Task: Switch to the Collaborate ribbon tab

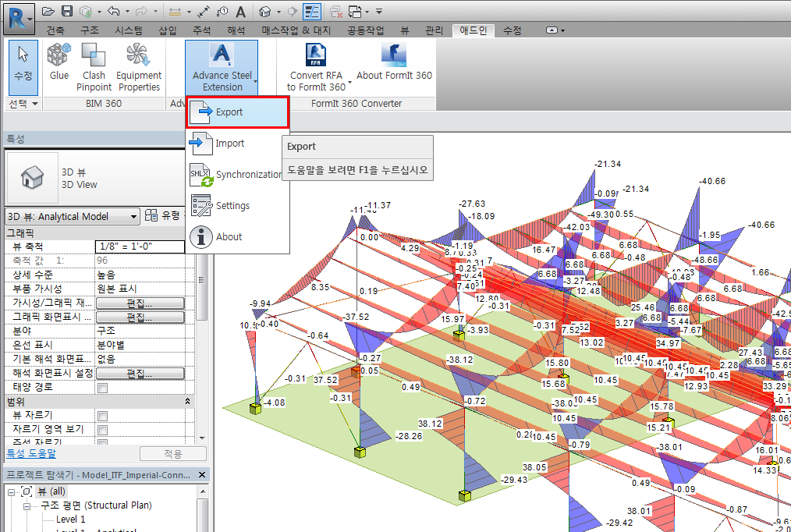Action: point(365,30)
